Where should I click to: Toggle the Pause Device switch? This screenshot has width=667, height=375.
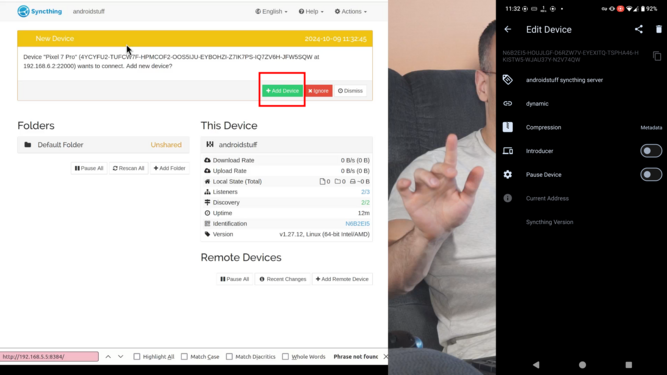pyautogui.click(x=651, y=175)
